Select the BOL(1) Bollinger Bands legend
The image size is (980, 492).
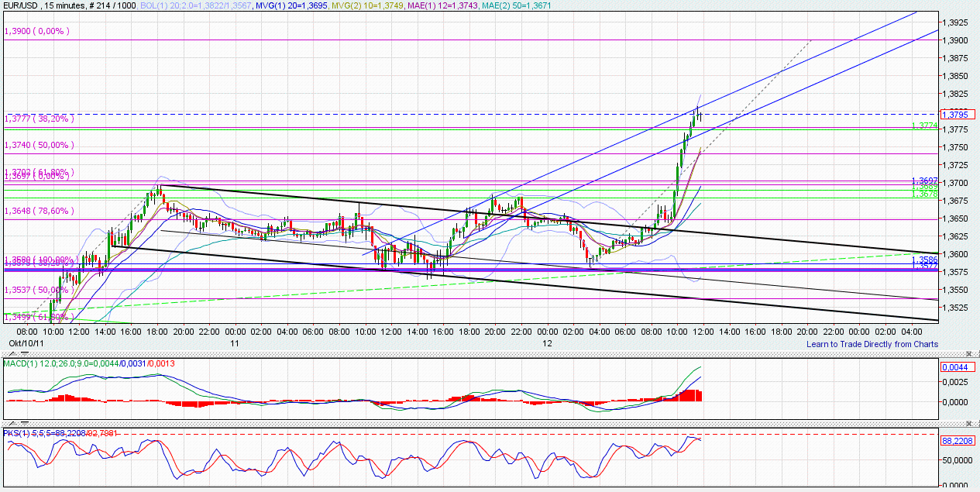[196, 5]
